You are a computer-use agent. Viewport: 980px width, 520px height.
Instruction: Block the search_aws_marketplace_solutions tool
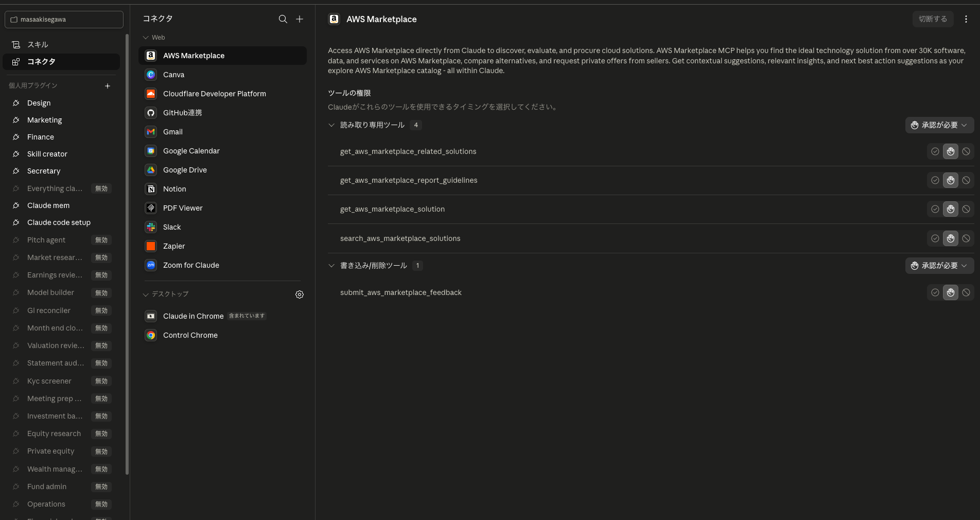click(x=966, y=238)
